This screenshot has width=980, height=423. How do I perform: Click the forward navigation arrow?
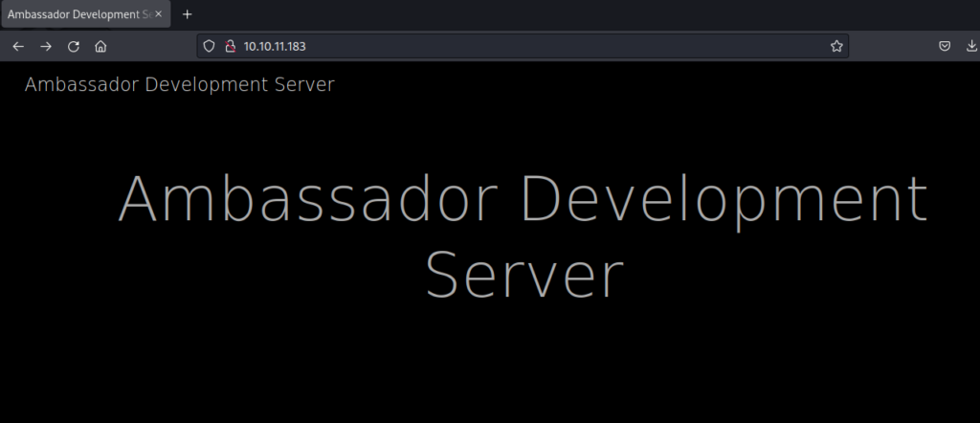(46, 46)
